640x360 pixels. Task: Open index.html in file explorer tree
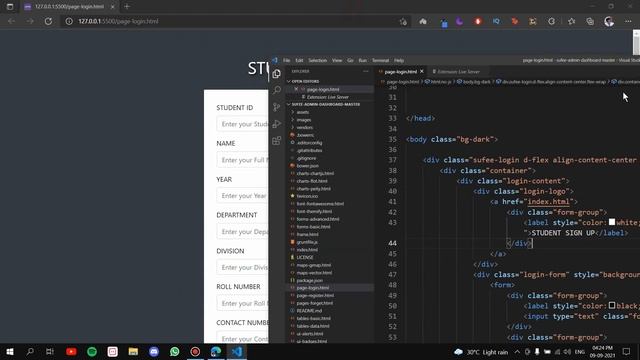307,250
